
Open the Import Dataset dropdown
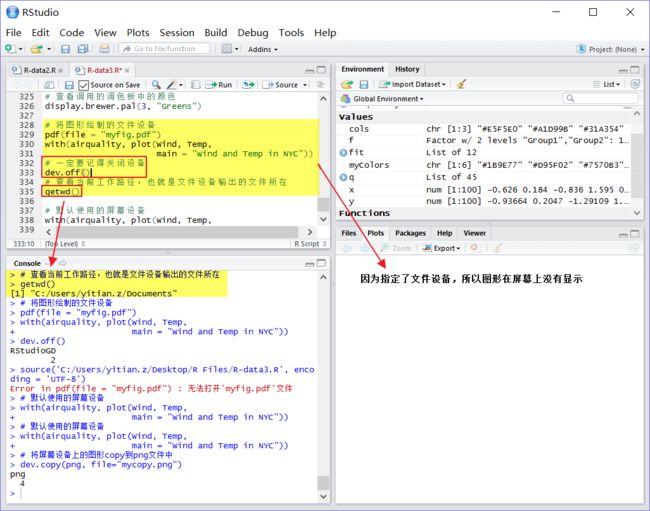coord(412,84)
